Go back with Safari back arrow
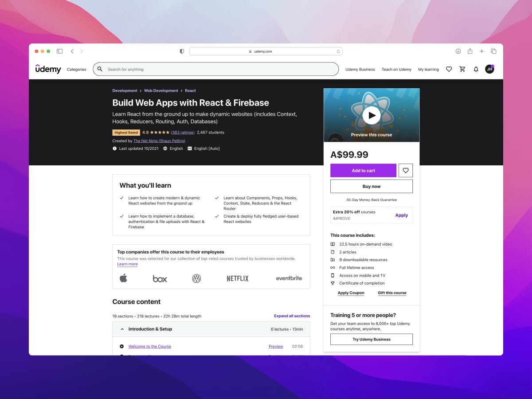 point(72,51)
